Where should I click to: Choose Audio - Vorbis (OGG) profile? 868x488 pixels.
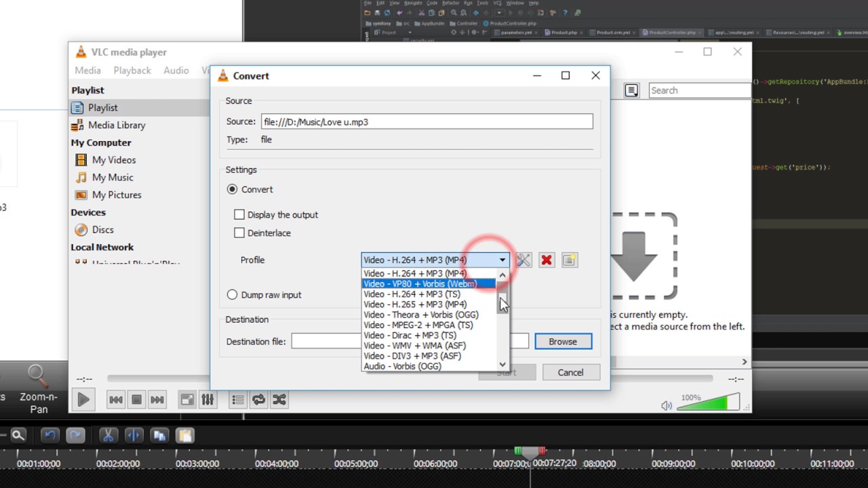(430, 366)
